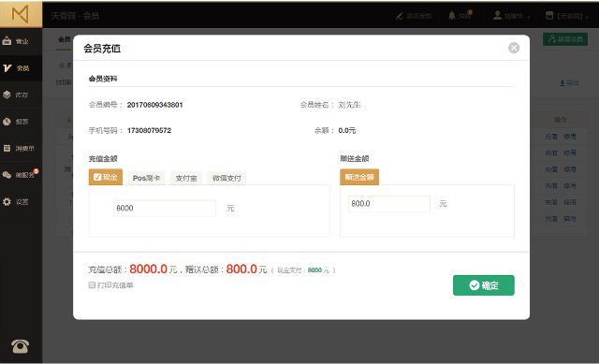Click the pencil edit icon in the top bar

point(400,16)
